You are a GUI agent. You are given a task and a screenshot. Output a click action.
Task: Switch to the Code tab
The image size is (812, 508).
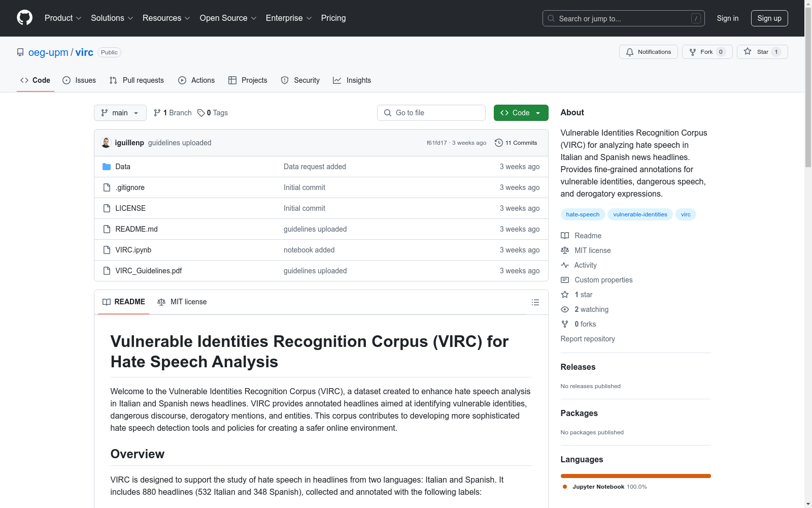[x=36, y=80]
